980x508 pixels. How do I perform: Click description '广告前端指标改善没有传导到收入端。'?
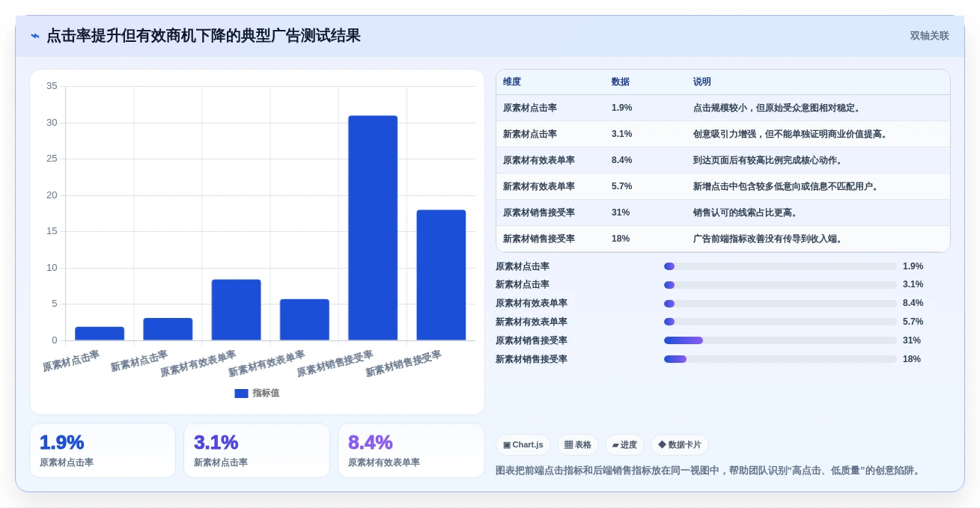770,239
